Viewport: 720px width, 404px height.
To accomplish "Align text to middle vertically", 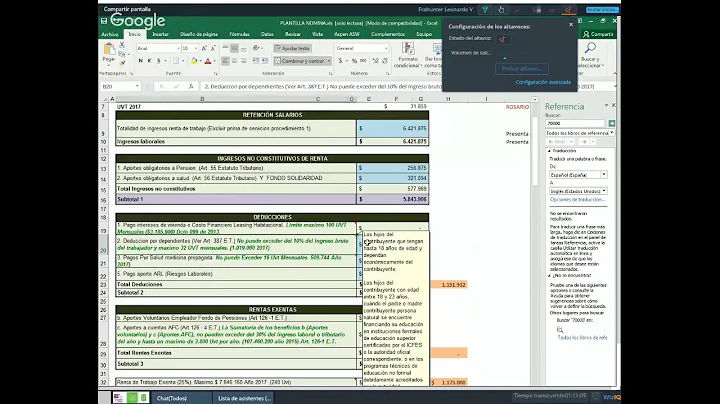I will (235, 48).
